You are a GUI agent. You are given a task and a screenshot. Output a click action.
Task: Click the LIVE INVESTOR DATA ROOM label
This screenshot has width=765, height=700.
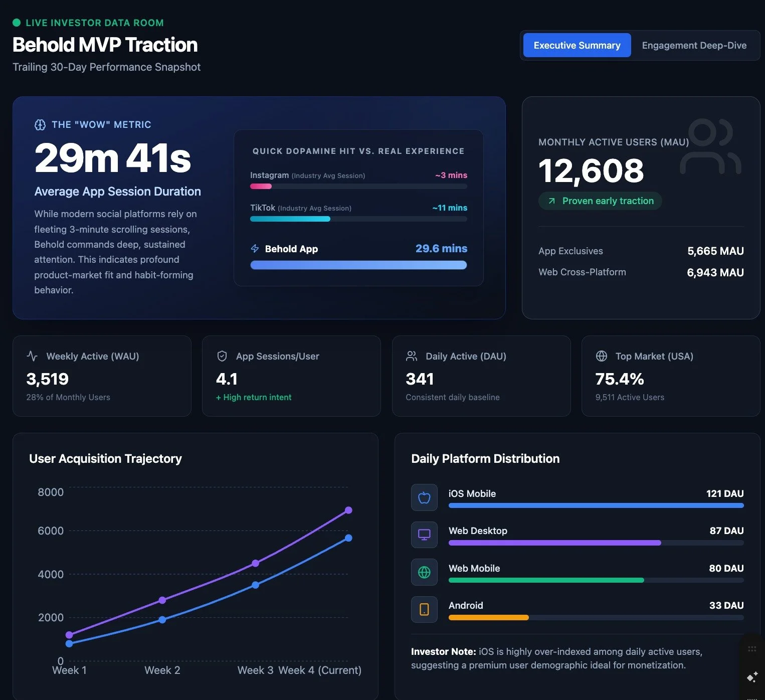95,23
